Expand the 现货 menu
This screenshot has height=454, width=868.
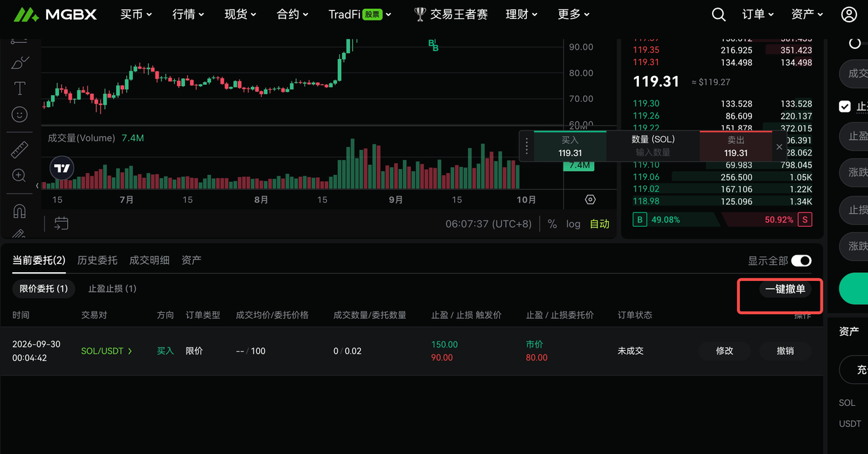[x=241, y=14]
